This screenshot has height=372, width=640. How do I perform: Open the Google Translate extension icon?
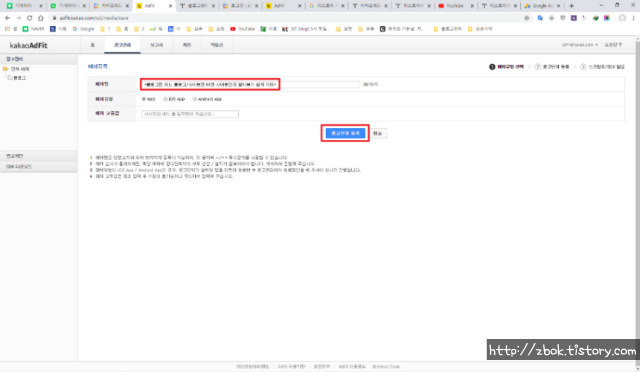[540, 18]
